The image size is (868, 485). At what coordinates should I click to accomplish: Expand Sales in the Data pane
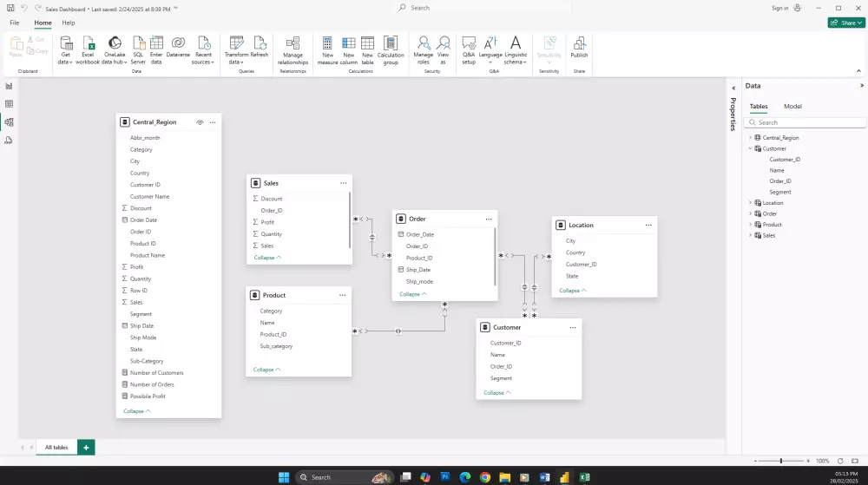[x=751, y=236]
